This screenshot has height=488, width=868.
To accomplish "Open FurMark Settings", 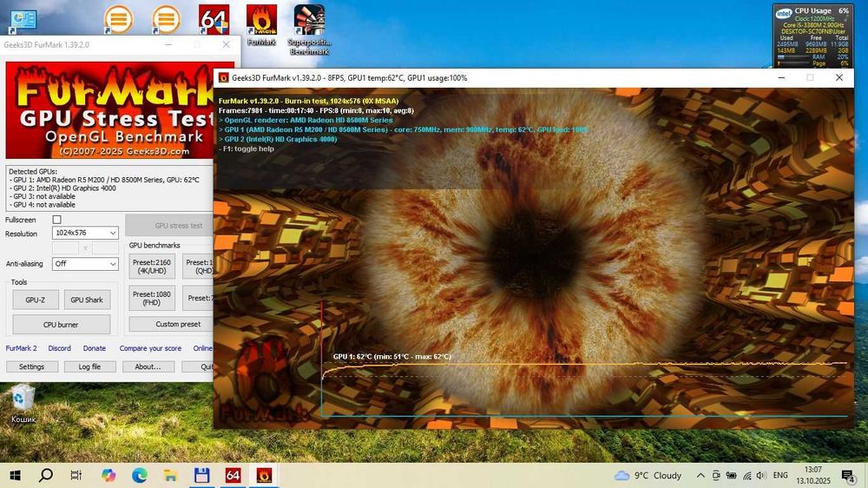I will 31,366.
